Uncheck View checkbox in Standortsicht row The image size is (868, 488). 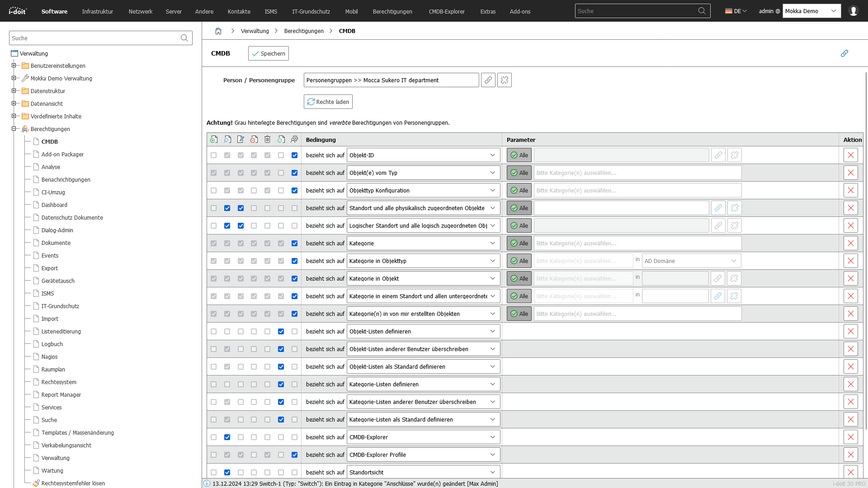click(x=227, y=472)
